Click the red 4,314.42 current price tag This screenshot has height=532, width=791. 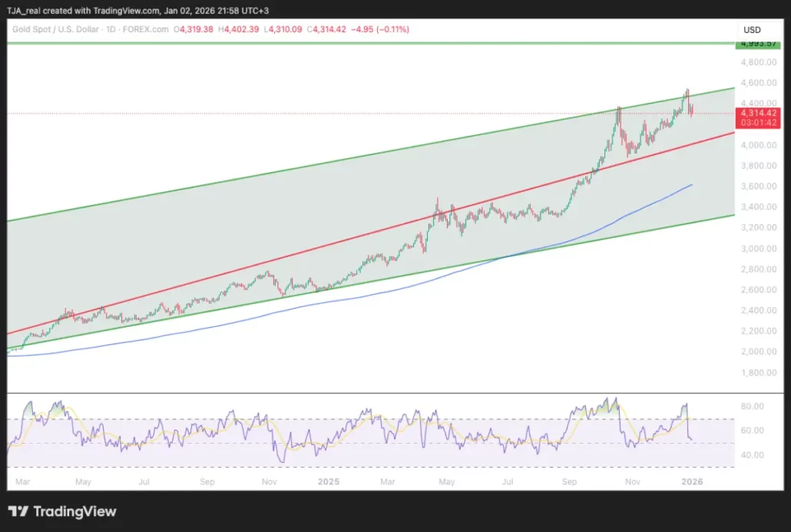click(x=756, y=113)
